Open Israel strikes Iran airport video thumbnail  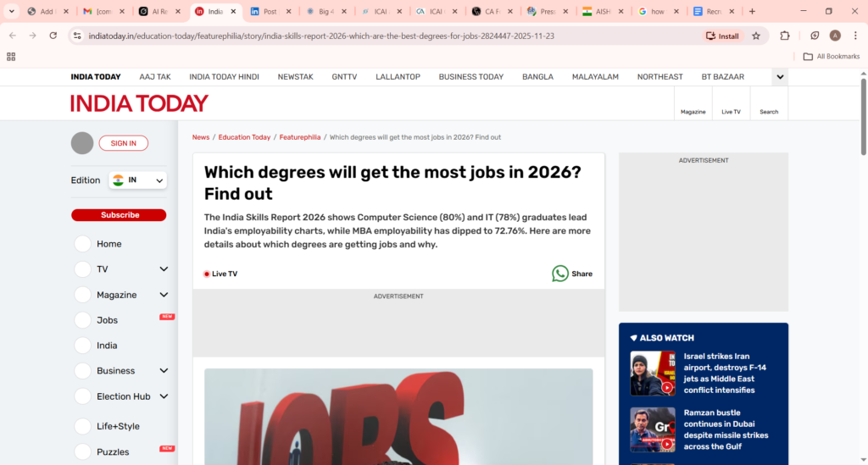tap(652, 374)
